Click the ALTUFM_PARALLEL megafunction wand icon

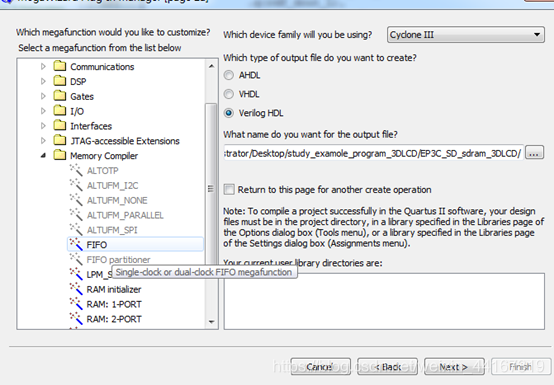click(76, 214)
